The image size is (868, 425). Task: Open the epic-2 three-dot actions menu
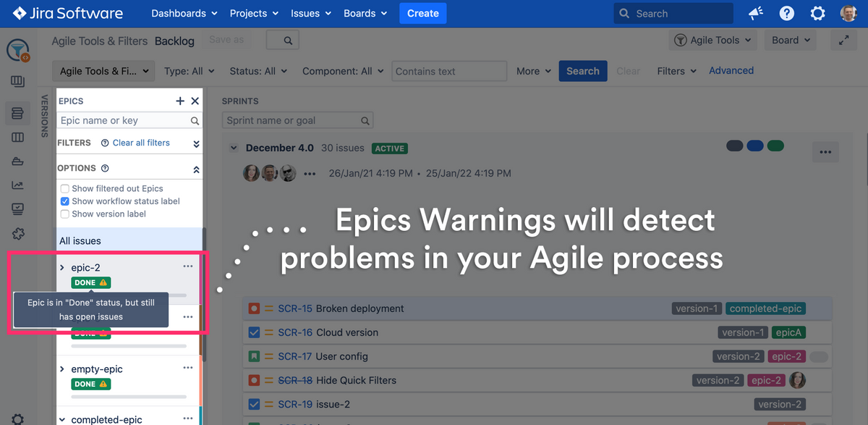tap(188, 266)
